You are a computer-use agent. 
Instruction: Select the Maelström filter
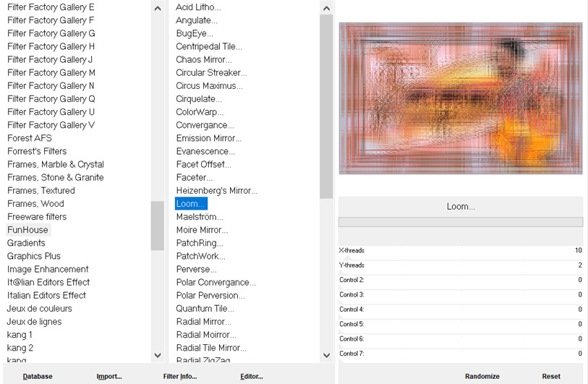coord(200,217)
